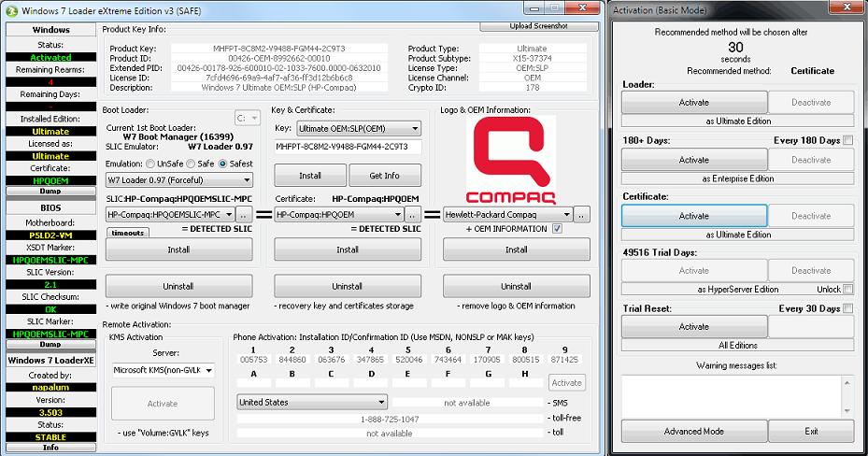Click confirmation ID field A

(x=253, y=383)
